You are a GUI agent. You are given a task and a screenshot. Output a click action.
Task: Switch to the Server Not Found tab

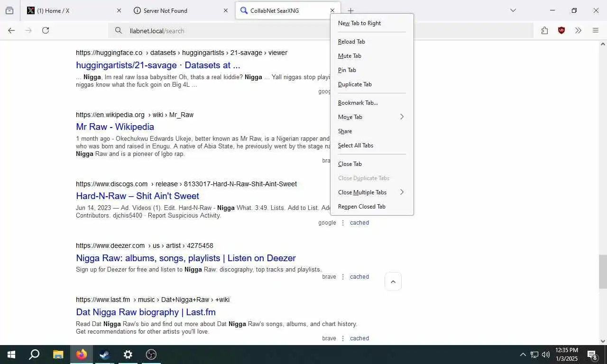click(181, 10)
